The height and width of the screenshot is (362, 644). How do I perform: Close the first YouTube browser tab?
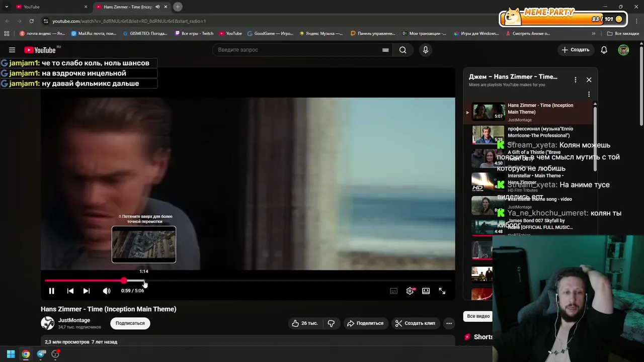point(86,7)
